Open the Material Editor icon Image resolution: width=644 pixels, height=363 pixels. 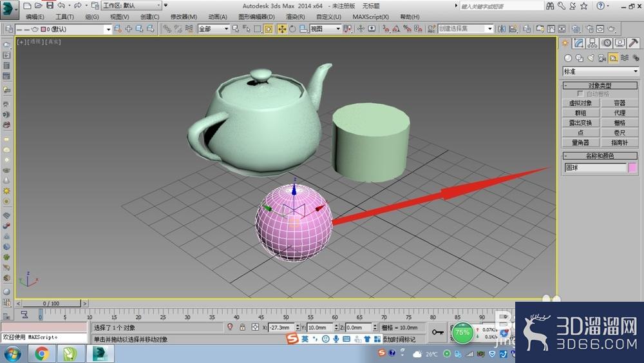pyautogui.click(x=576, y=29)
